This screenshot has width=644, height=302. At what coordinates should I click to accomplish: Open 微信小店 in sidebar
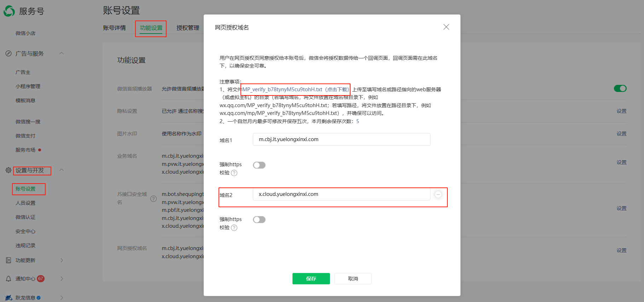[25, 33]
